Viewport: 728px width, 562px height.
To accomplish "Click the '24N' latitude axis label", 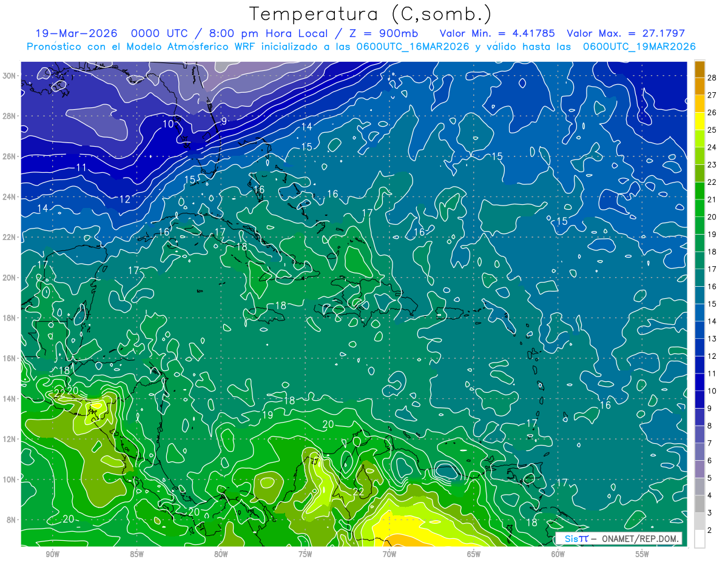I will click(10, 197).
